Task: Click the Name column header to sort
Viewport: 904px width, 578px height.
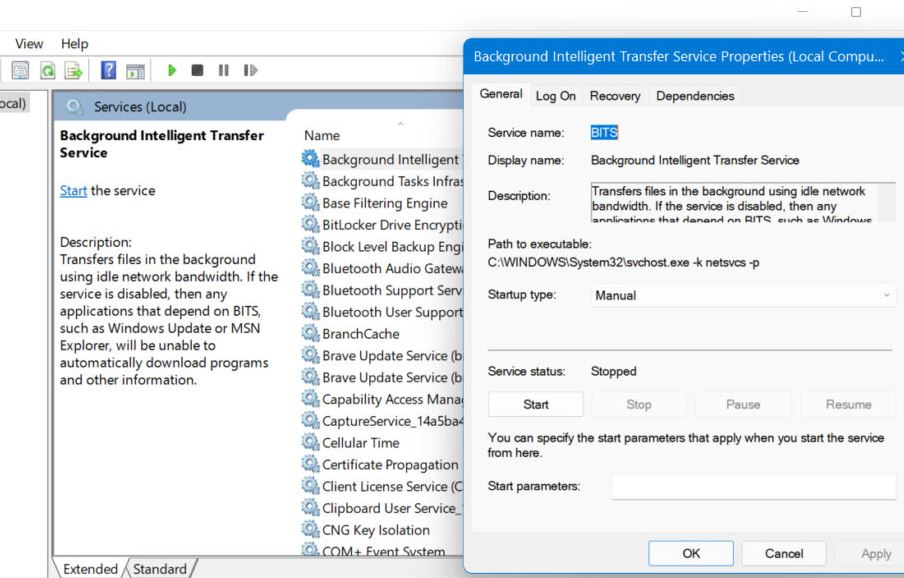Action: pos(322,135)
